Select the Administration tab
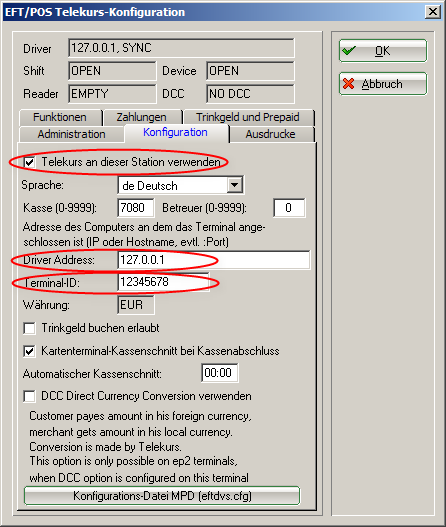Viewport: 446px width, 527px height. [x=71, y=134]
